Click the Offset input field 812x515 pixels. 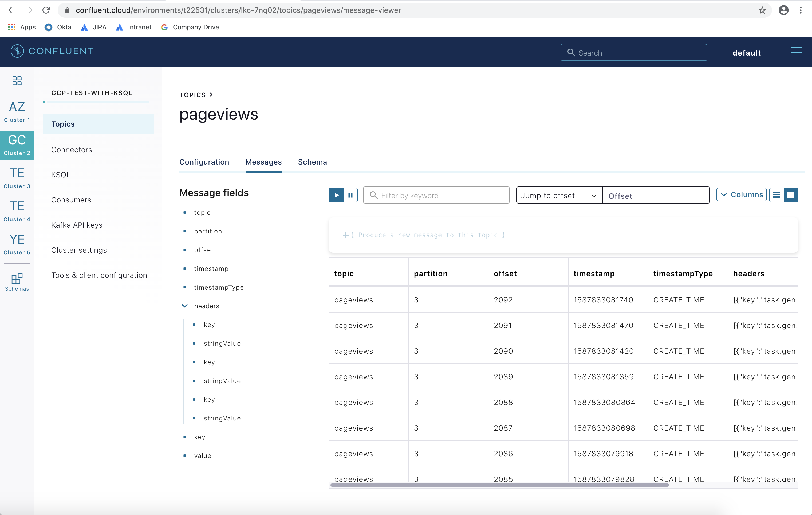[x=656, y=196]
